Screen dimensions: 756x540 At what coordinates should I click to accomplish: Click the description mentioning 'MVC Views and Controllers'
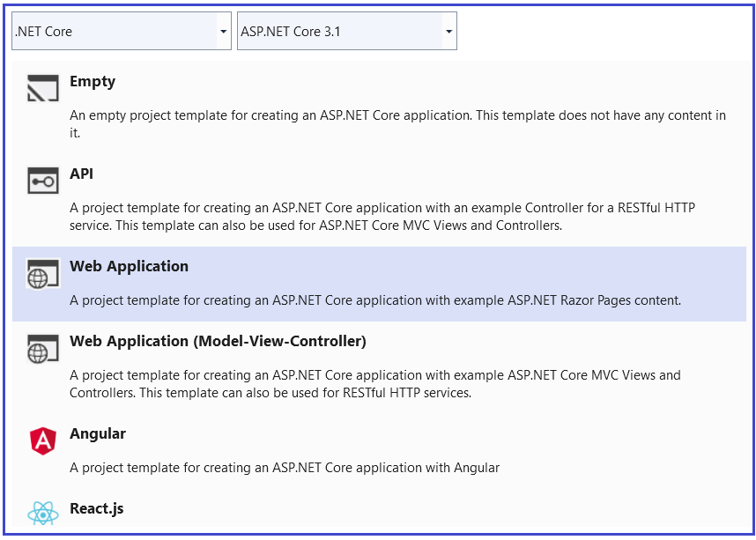375,384
